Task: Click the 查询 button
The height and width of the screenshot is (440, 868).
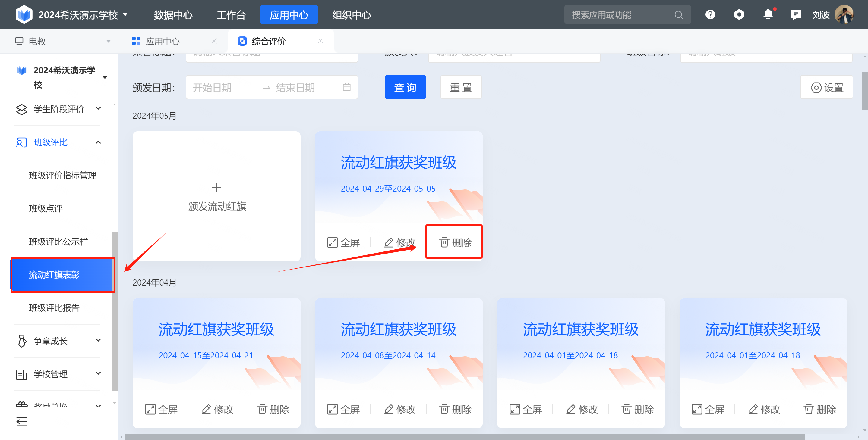Action: click(405, 87)
